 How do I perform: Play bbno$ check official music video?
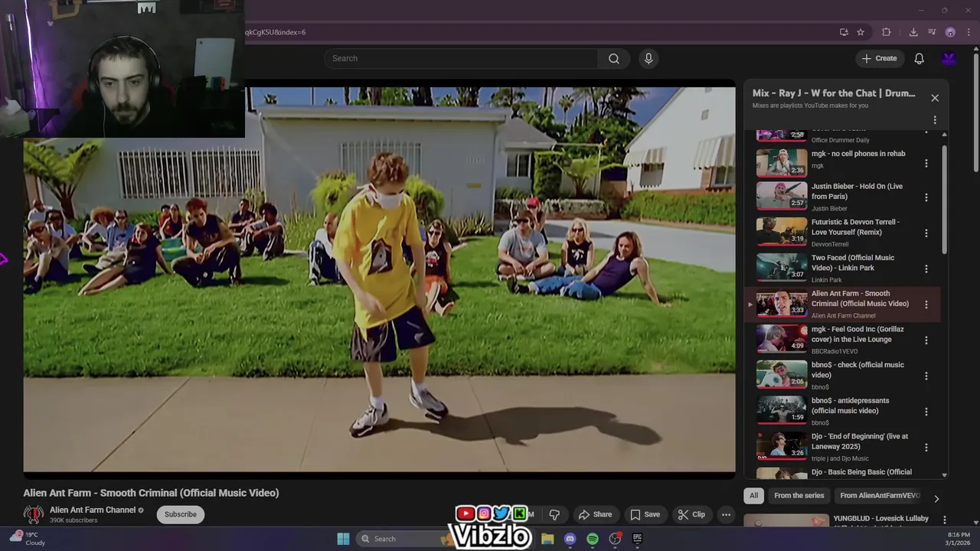point(782,374)
